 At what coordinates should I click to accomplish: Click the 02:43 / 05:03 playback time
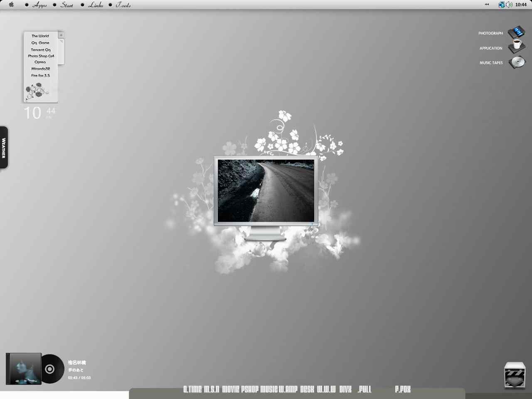click(79, 378)
